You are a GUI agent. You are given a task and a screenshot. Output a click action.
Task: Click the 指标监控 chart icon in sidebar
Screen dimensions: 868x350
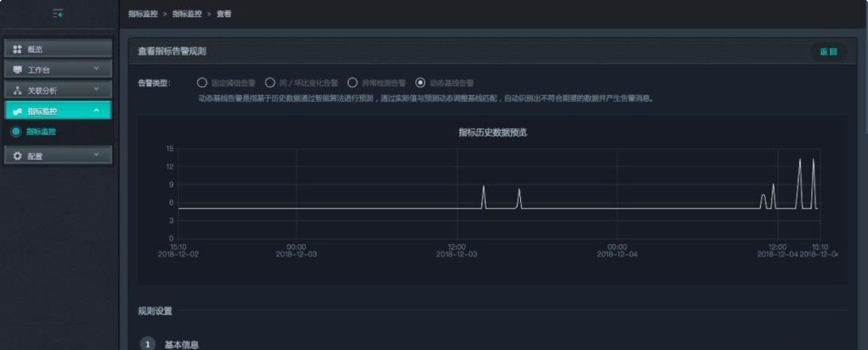(x=17, y=111)
